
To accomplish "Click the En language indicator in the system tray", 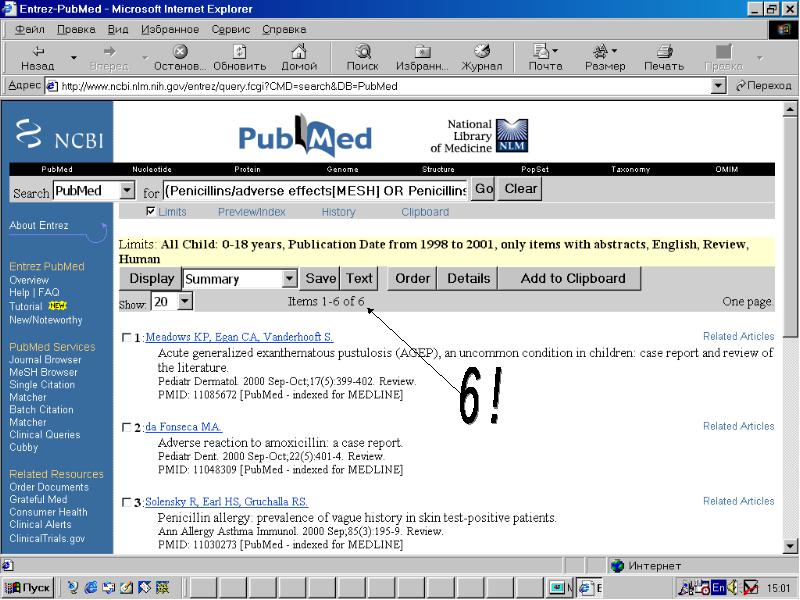I will (718, 588).
